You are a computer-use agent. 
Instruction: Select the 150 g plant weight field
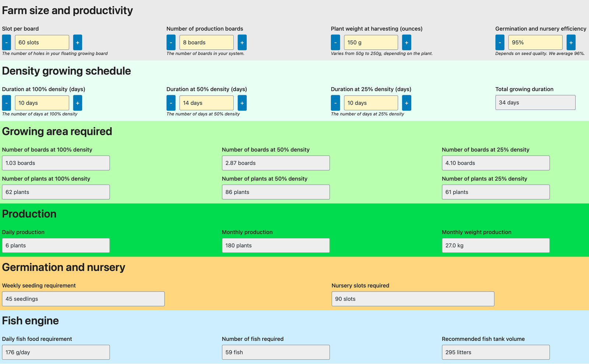pos(371,43)
